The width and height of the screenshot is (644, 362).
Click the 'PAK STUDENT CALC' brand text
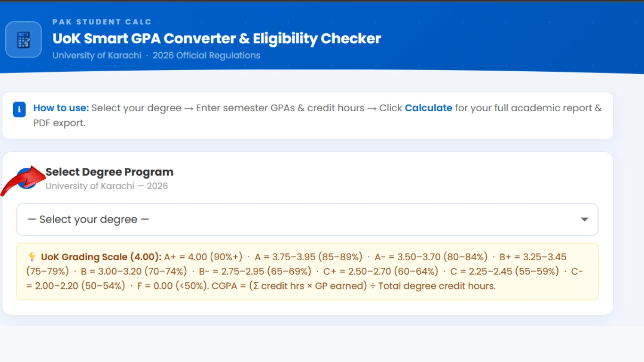(x=102, y=22)
